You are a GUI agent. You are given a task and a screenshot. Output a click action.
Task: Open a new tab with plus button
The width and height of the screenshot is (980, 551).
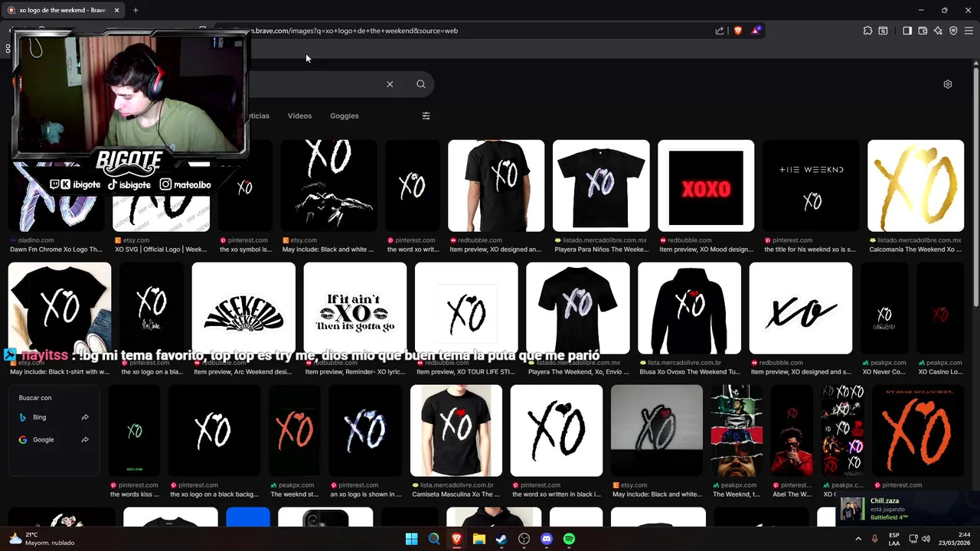coord(136,10)
